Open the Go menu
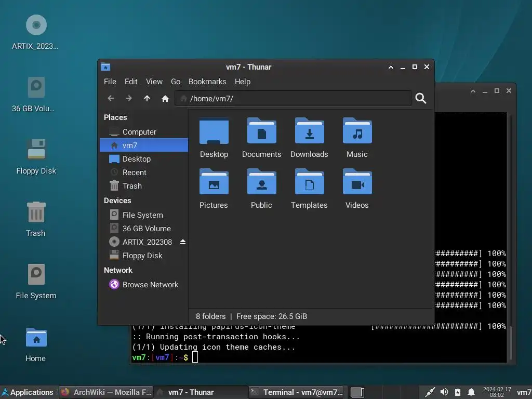Viewport: 532px width, 399px height. (176, 82)
